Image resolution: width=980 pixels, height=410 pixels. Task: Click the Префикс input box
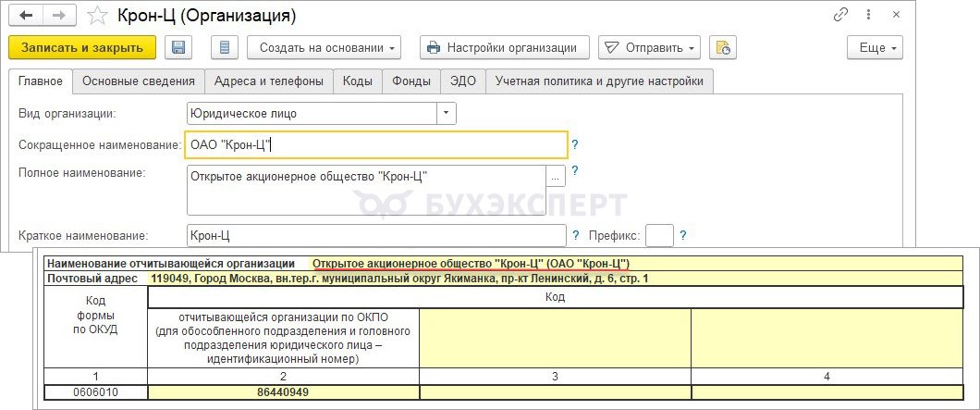(659, 236)
